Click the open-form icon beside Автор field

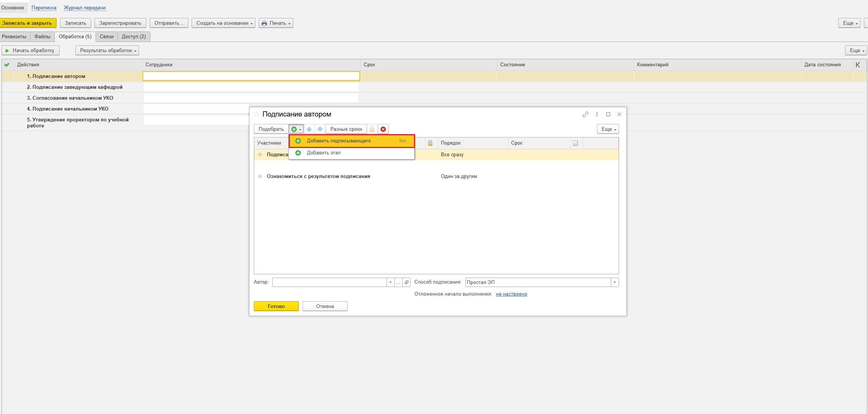pos(406,282)
